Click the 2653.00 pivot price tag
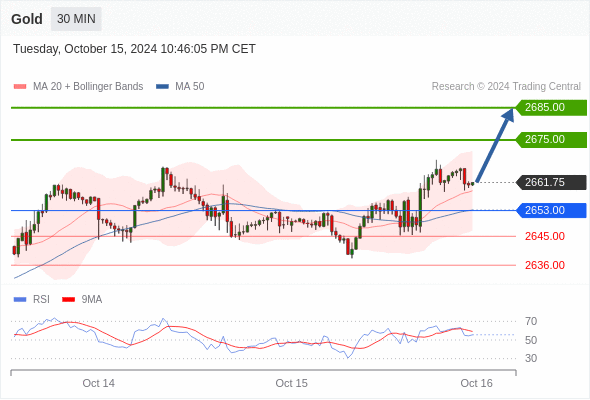Viewport: 590px width, 400px height. click(x=551, y=210)
